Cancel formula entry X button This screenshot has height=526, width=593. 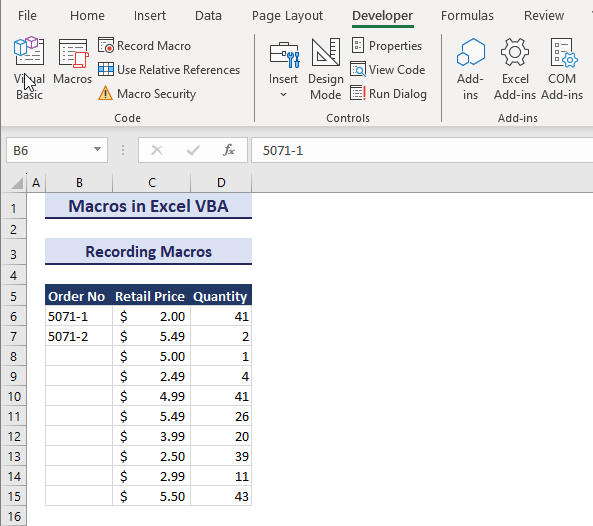157,151
